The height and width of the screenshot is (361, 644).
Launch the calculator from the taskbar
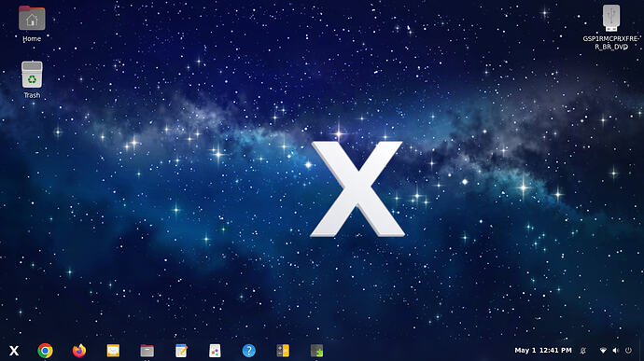[283, 351]
